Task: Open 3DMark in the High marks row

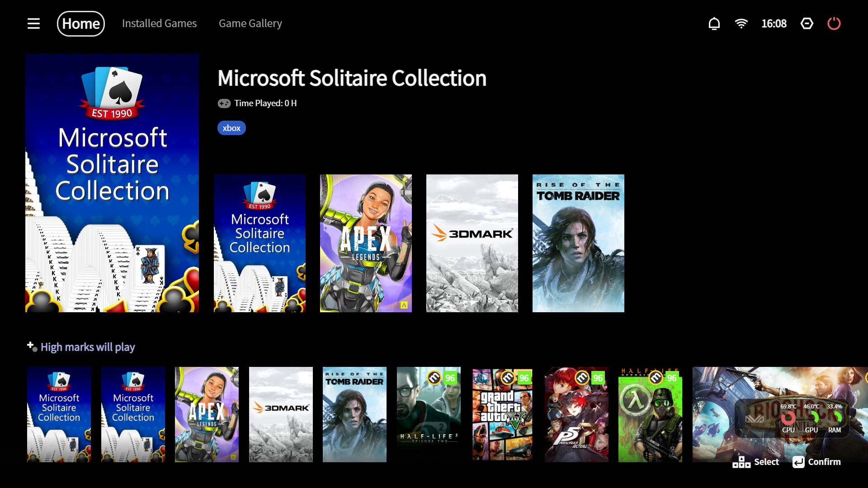Action: coord(281,414)
